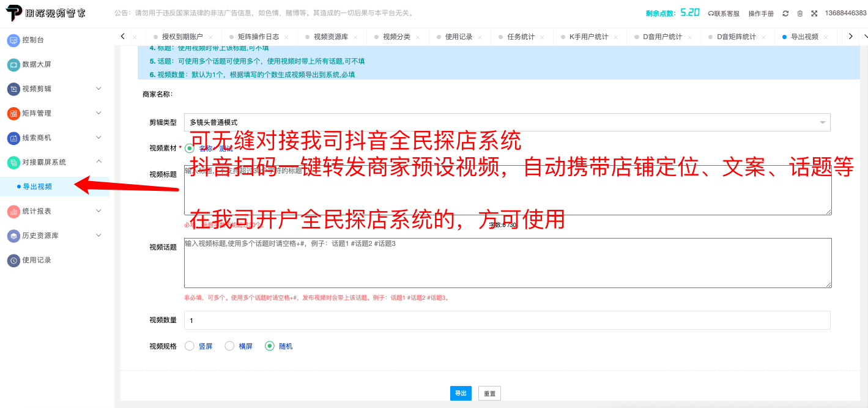
Task: Expand the 统计报表 menu chevron
Action: pos(98,211)
